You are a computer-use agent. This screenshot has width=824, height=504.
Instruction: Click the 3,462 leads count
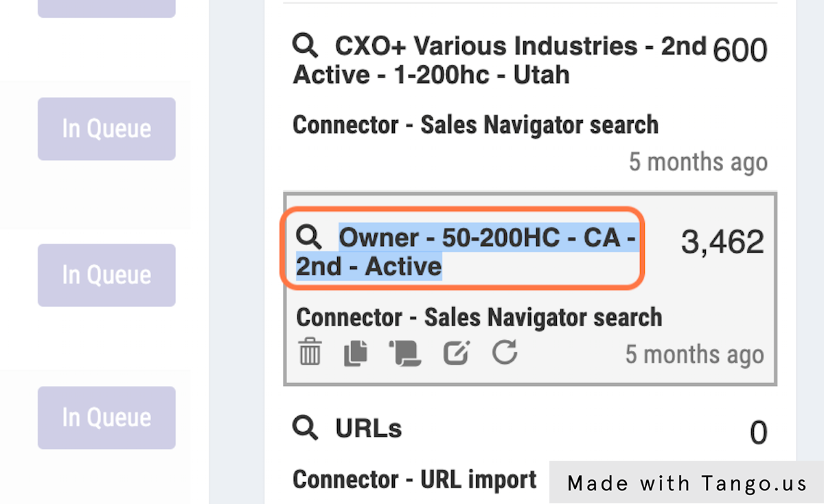[722, 242]
